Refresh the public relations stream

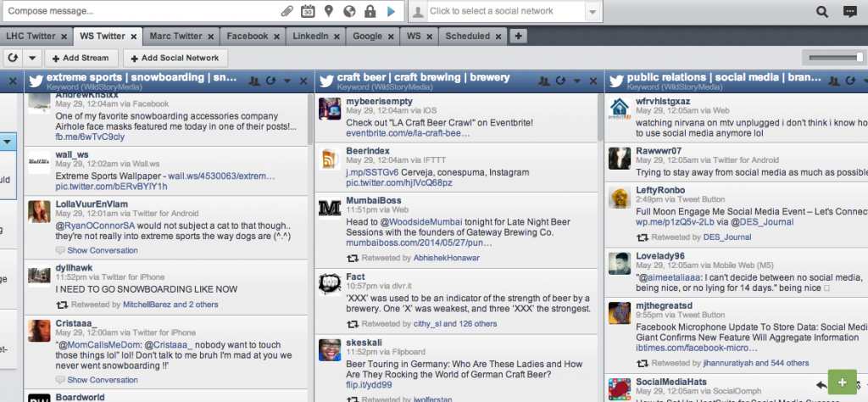(x=851, y=81)
